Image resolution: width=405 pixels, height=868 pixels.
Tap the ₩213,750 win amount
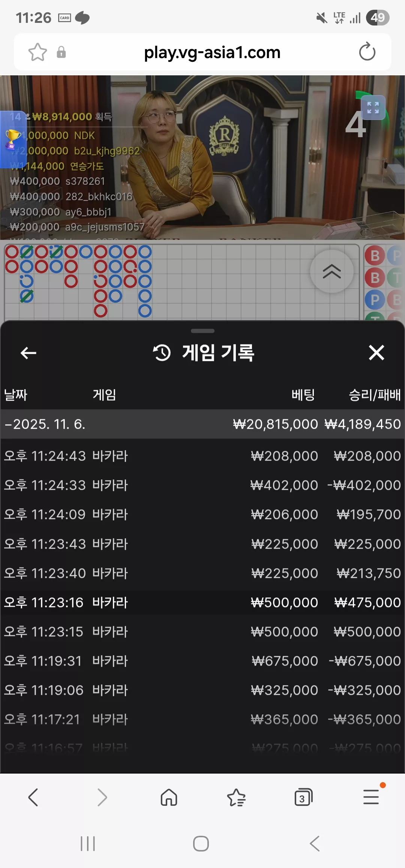click(x=369, y=573)
